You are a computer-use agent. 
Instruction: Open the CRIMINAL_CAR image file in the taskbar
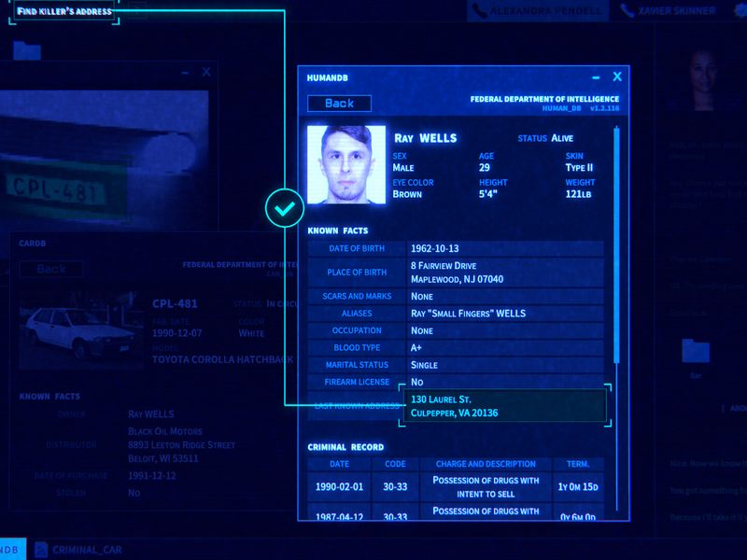pyautogui.click(x=79, y=550)
